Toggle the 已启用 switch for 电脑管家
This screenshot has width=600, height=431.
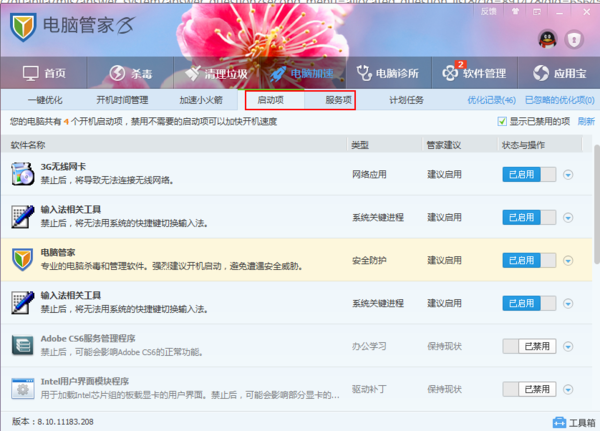pos(529,260)
